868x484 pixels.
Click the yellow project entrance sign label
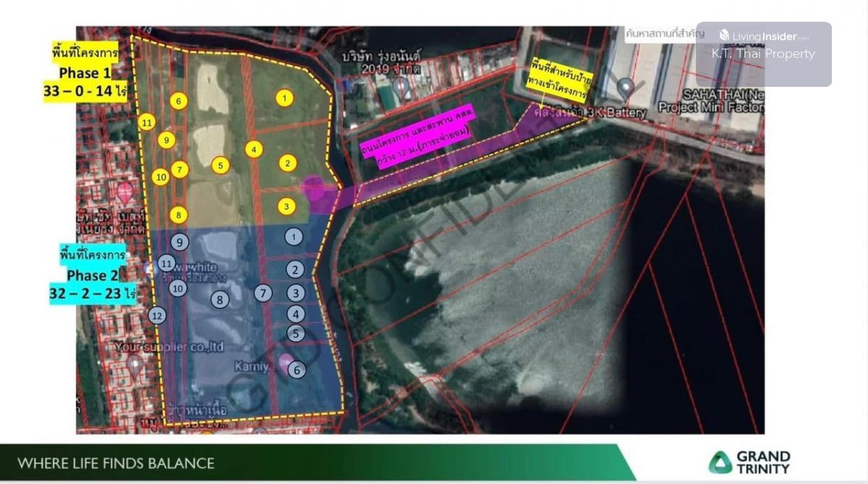558,79
